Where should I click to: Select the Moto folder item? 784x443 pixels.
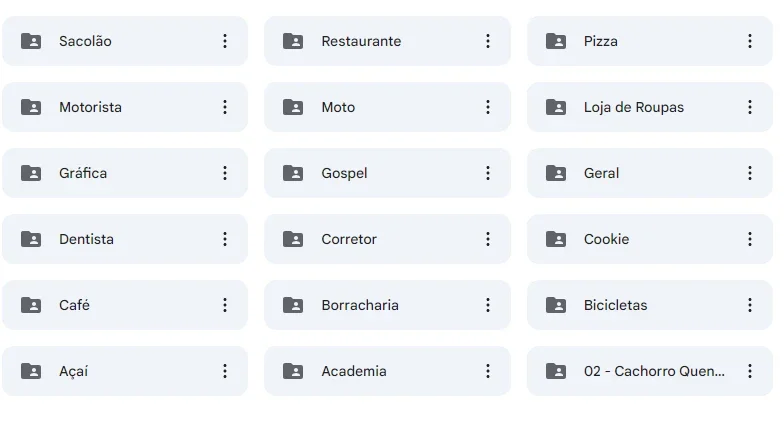coord(388,107)
